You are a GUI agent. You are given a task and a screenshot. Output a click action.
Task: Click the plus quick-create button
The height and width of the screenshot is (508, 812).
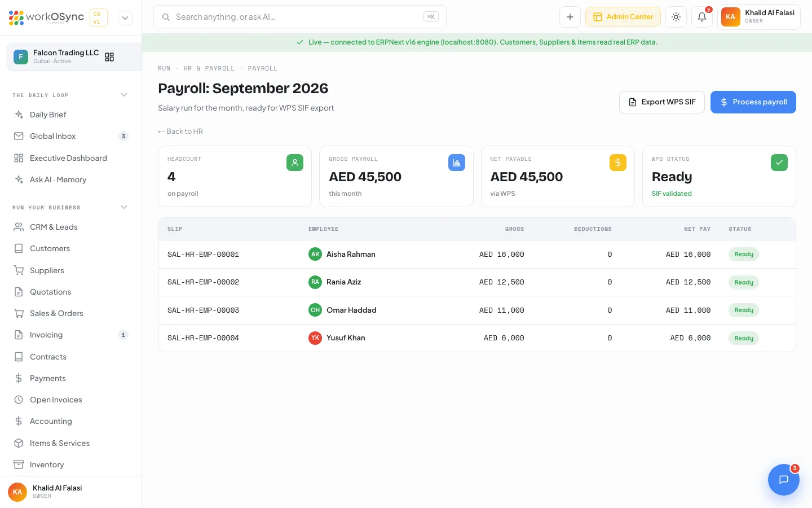pyautogui.click(x=570, y=17)
